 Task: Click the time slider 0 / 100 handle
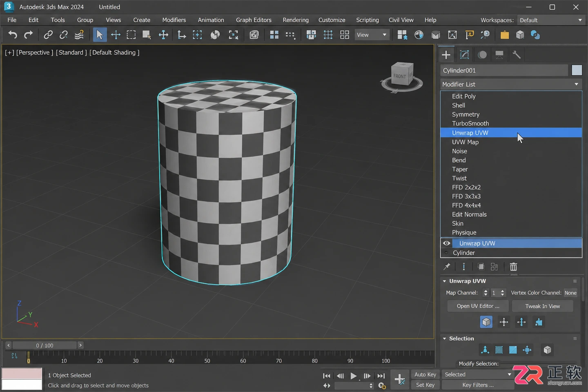pyautogui.click(x=45, y=345)
